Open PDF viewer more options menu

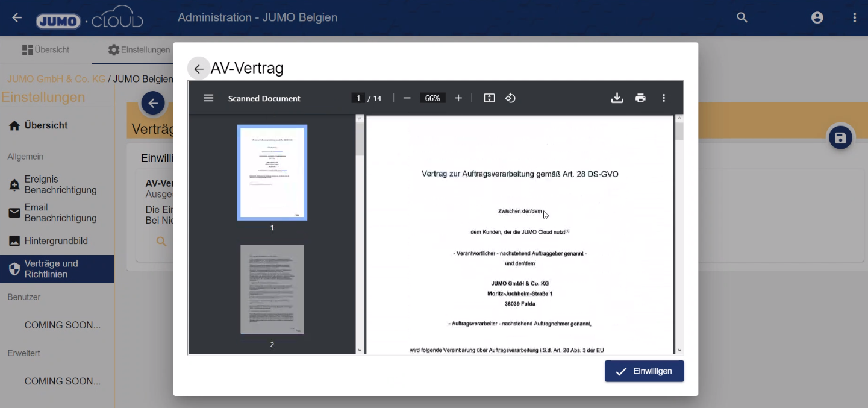tap(664, 98)
